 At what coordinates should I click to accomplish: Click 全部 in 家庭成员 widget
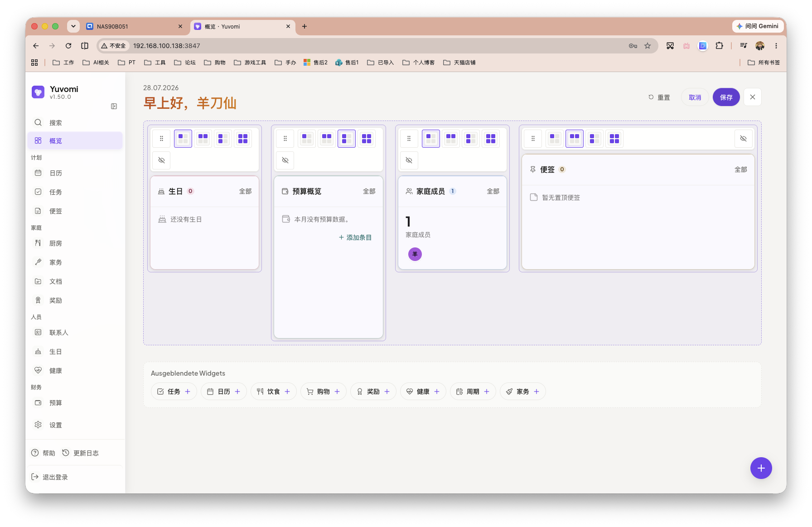pos(493,191)
